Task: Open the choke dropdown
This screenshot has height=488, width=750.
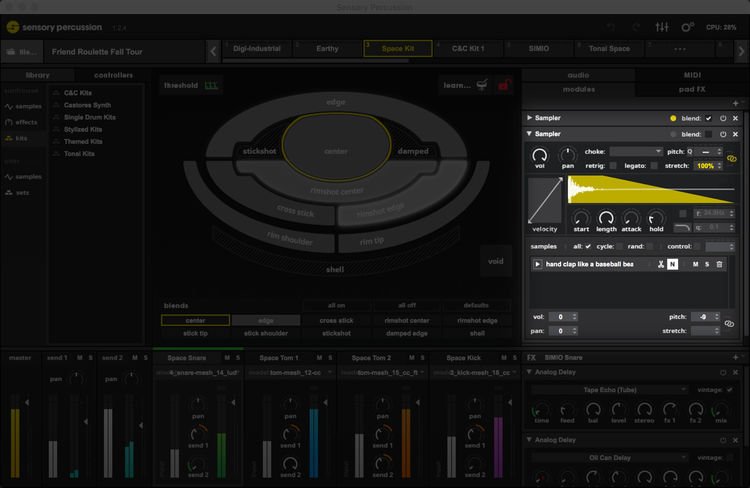Action: click(636, 152)
